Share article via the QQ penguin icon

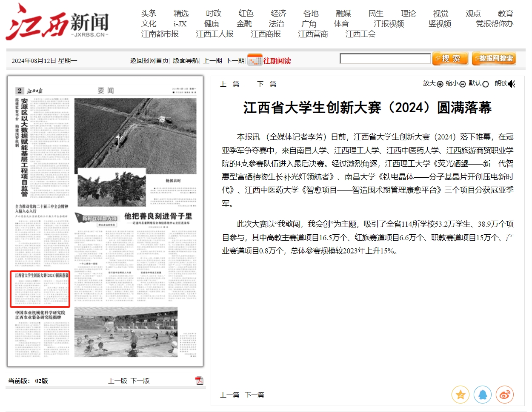[483, 395]
